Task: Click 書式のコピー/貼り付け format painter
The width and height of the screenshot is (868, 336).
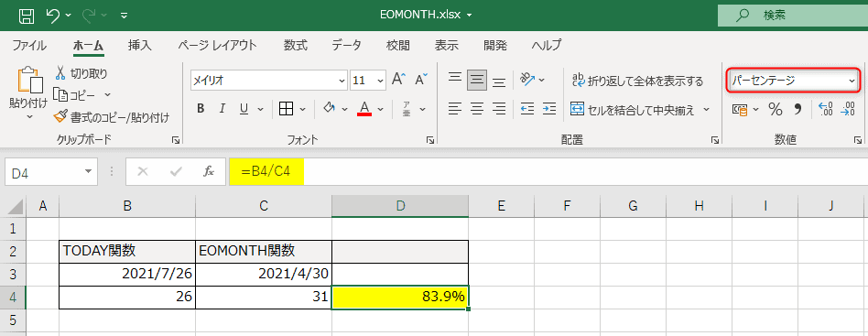Action: (112, 117)
